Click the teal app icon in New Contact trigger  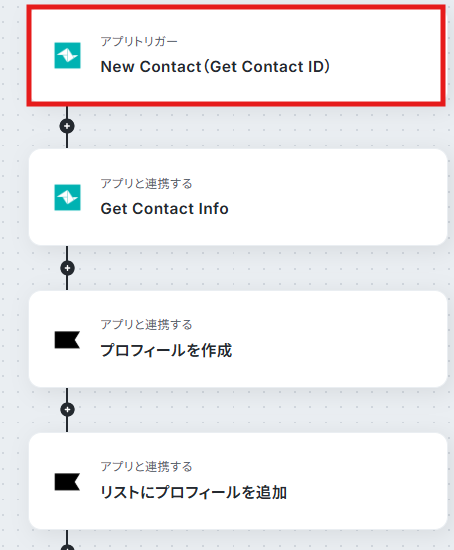(67, 55)
